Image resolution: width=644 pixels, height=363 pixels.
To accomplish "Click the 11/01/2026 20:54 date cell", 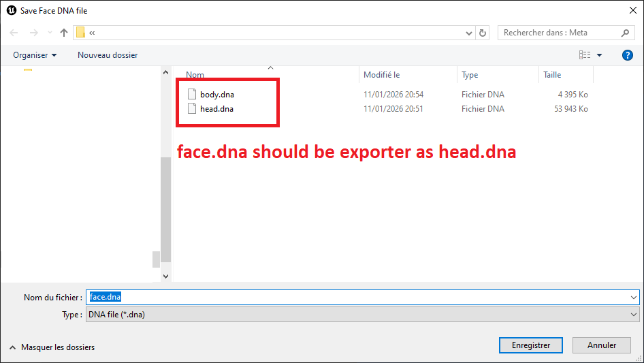I will coord(393,95).
